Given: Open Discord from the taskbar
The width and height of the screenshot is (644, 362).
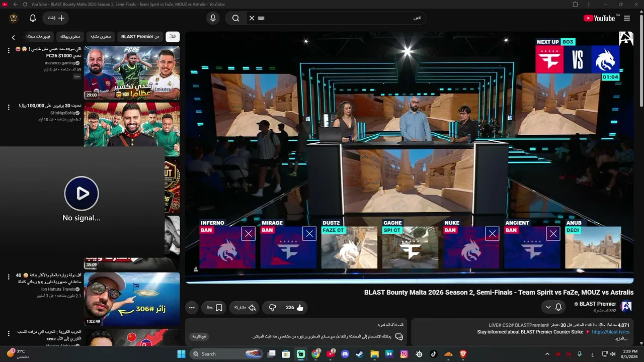Looking at the screenshot, I should point(345,354).
